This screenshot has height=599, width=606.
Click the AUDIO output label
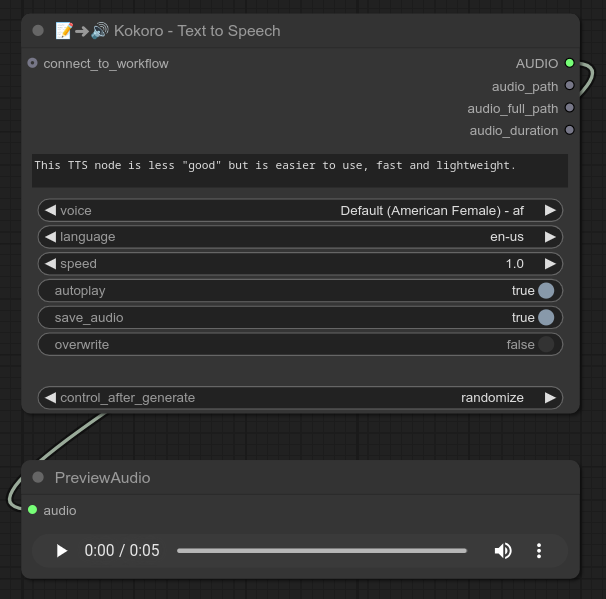(x=537, y=64)
